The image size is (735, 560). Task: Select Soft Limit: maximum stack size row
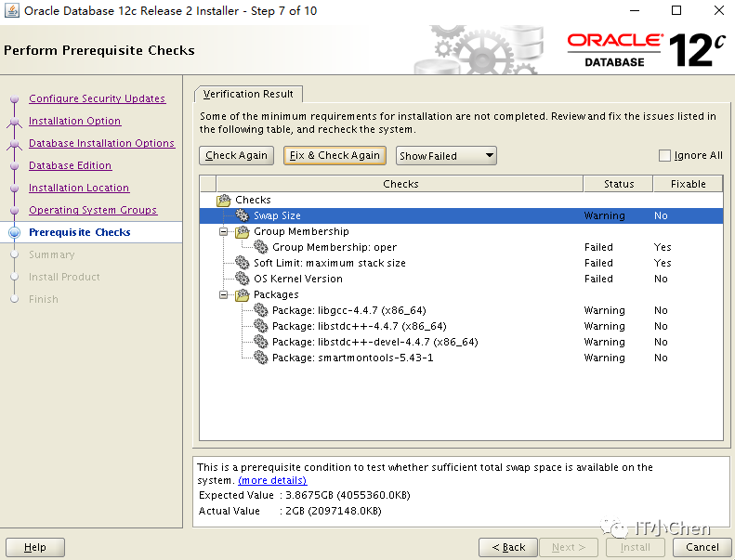(461, 263)
